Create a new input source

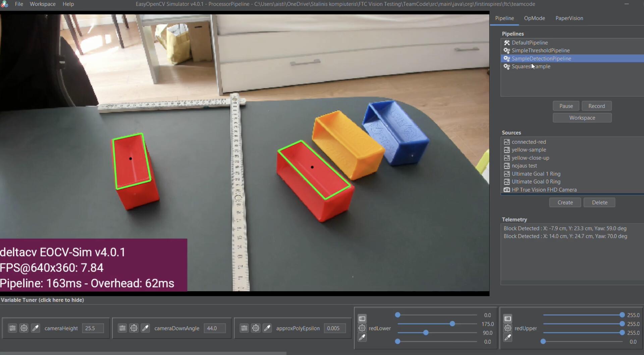click(565, 202)
